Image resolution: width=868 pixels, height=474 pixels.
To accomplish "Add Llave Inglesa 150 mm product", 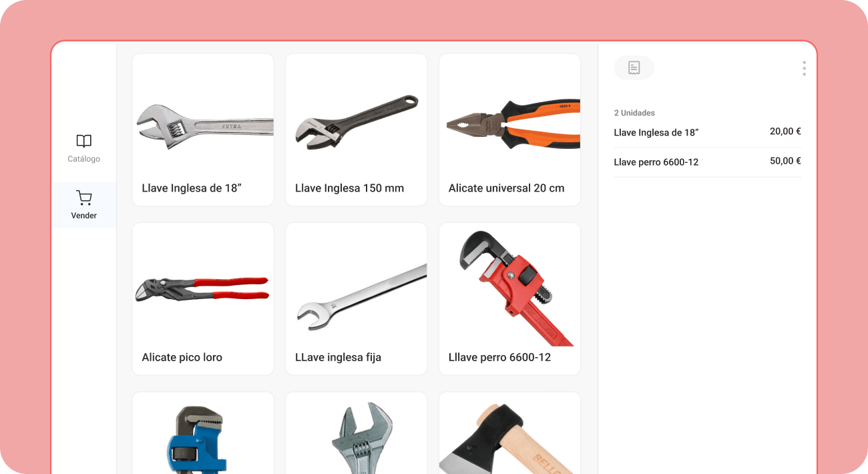I will (x=356, y=130).
